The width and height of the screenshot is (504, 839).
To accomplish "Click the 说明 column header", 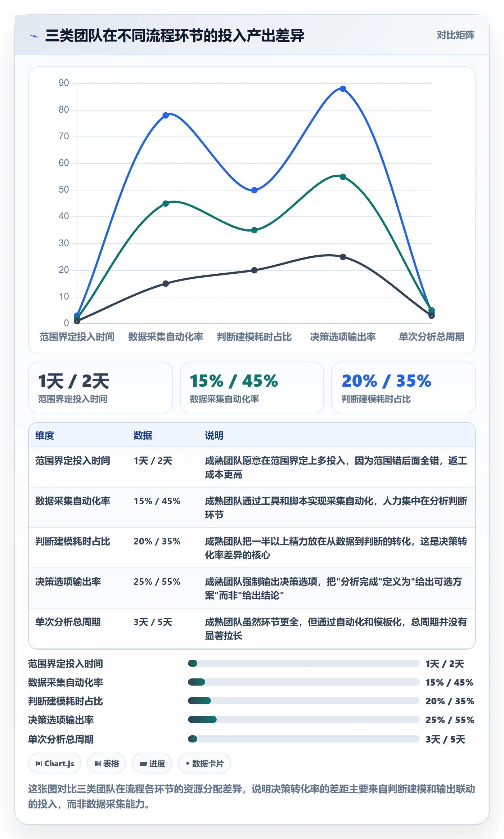I will coord(214,435).
